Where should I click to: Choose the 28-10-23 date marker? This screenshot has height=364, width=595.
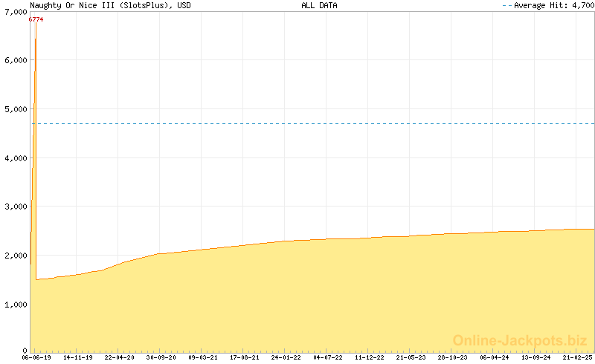tap(453, 357)
